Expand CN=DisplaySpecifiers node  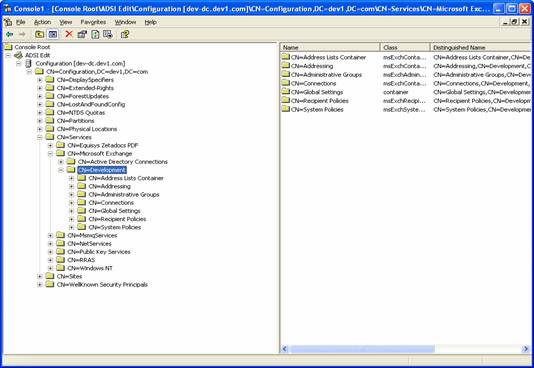[40, 80]
